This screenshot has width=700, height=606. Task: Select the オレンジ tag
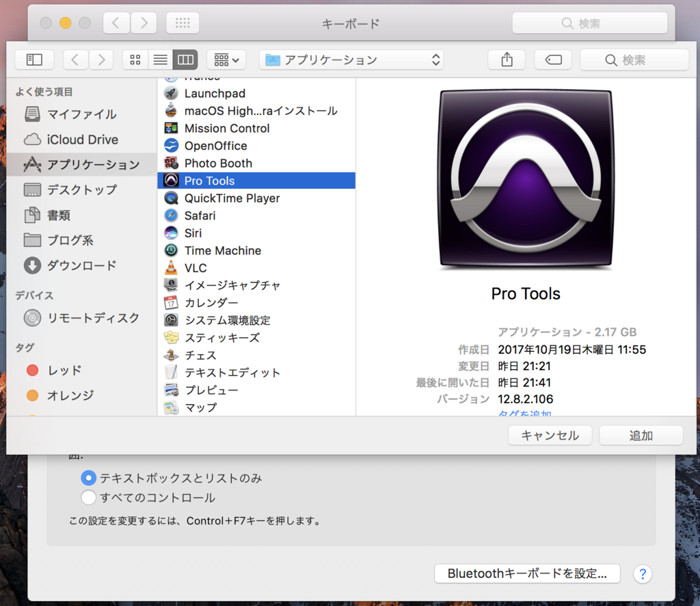82,395
